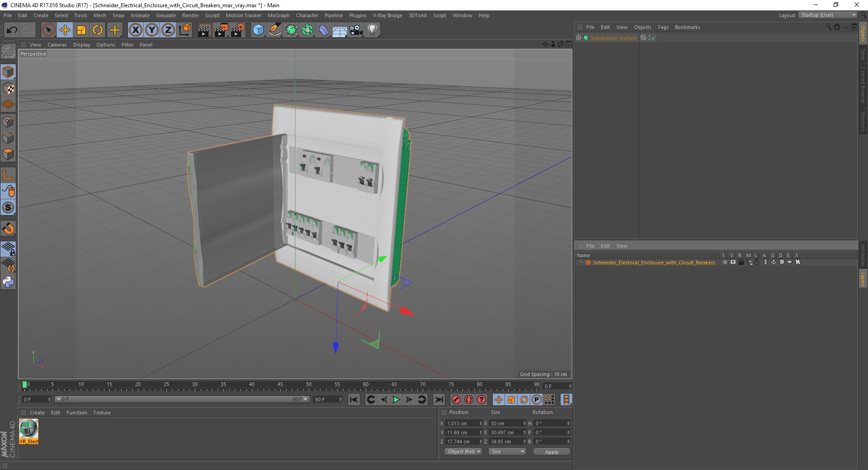Click Object Manager search magnifier icon
868x470 pixels.
coord(828,27)
